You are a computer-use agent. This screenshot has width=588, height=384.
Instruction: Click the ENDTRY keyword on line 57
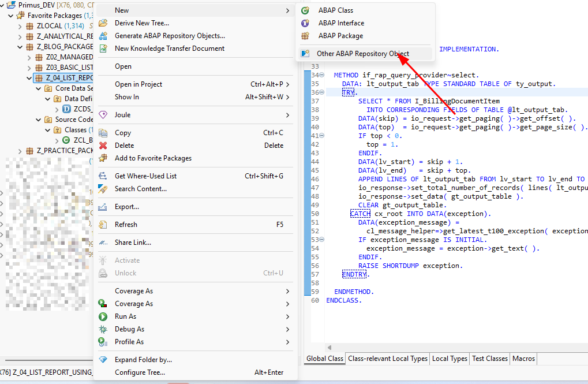pos(354,274)
